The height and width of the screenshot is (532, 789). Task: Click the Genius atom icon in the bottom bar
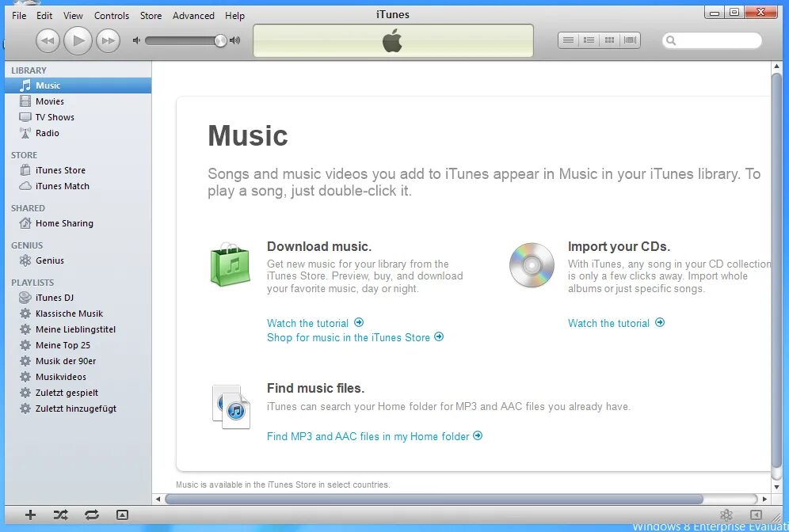(x=726, y=515)
